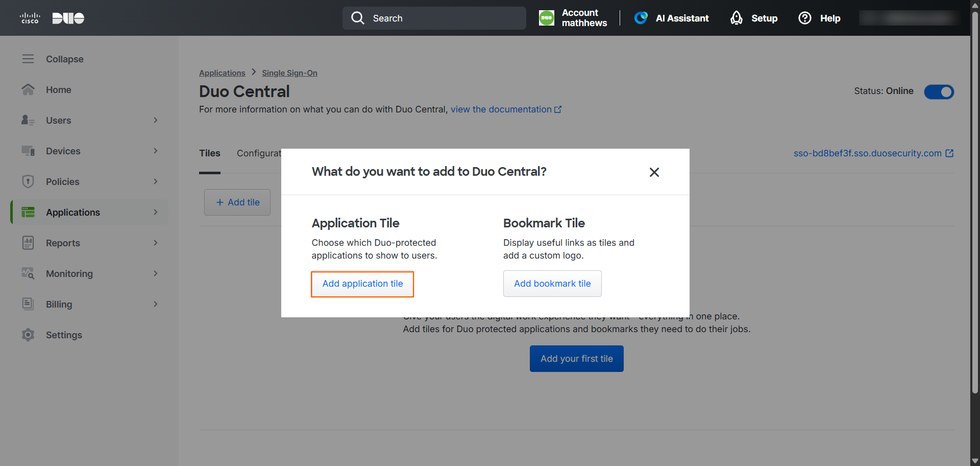Expand the Users menu chevron
The image size is (980, 466).
point(156,120)
